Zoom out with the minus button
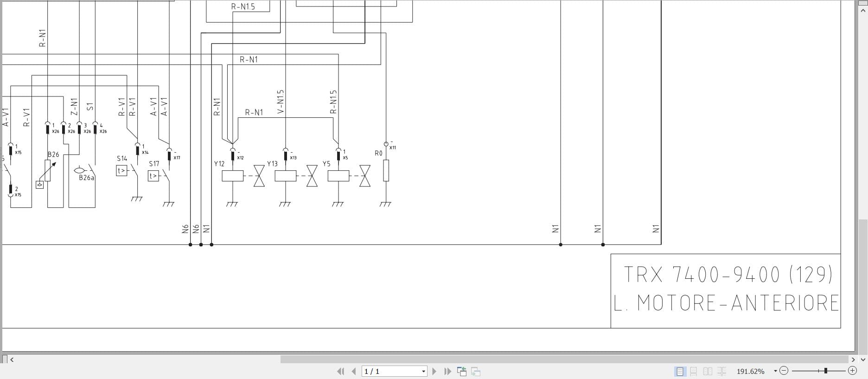The image size is (868, 379). (x=784, y=371)
